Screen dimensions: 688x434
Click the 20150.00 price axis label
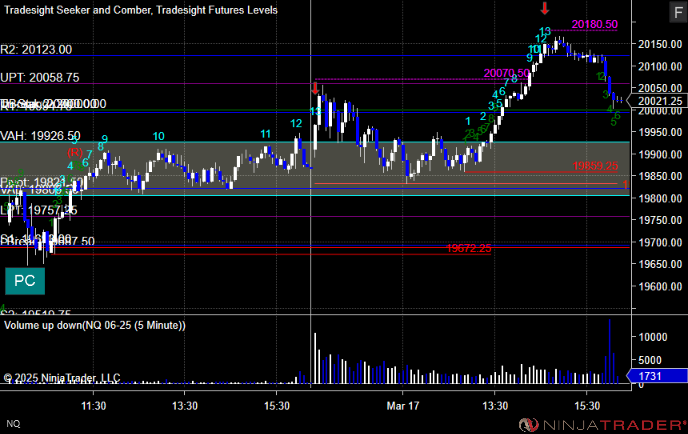click(660, 44)
